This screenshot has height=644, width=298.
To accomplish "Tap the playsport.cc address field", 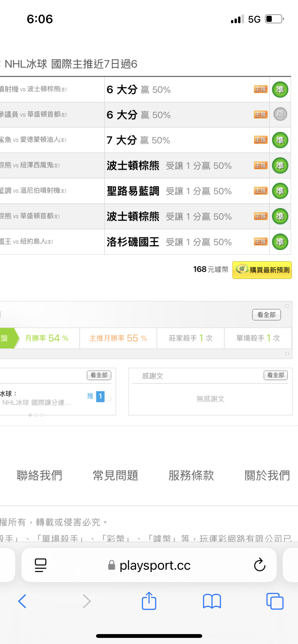I will coord(149,565).
